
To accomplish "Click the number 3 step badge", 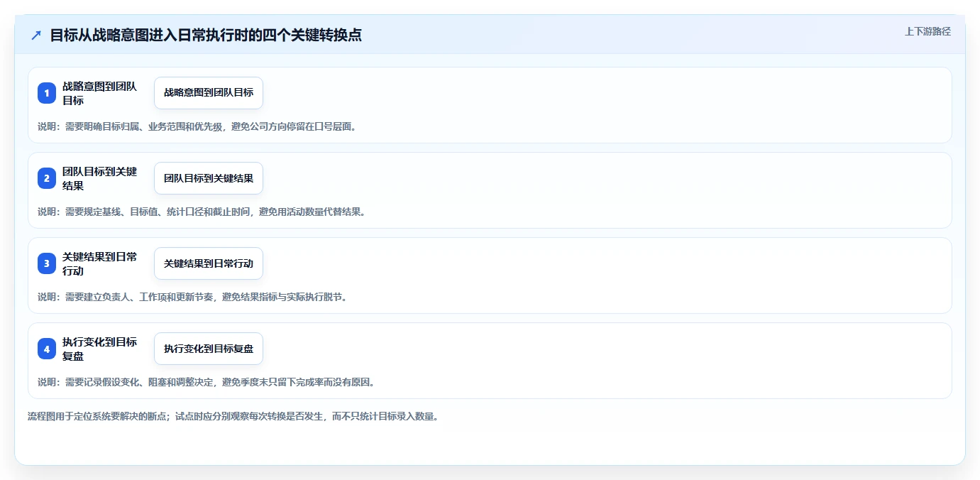I will tap(47, 263).
